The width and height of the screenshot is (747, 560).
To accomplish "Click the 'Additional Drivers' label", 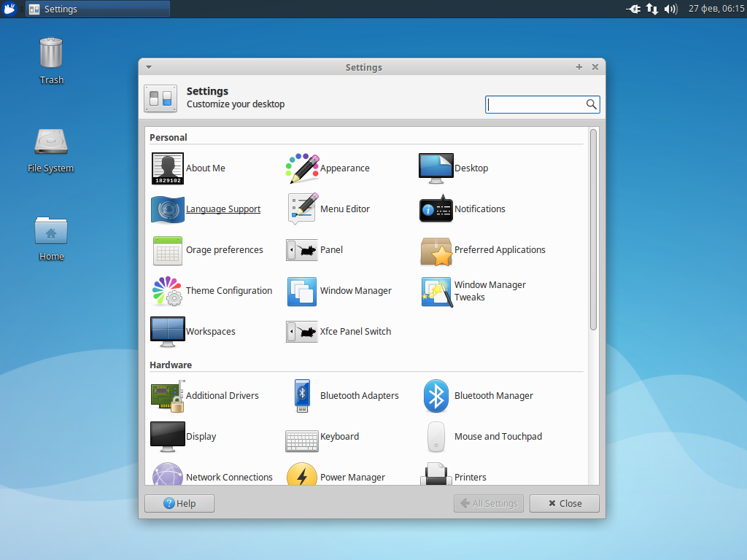I will [x=222, y=395].
